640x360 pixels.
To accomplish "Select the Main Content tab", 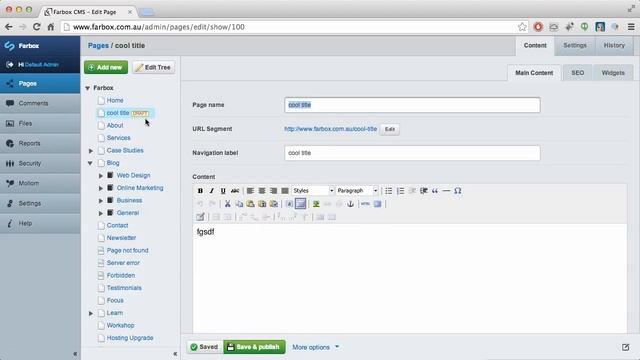I will coord(534,73).
